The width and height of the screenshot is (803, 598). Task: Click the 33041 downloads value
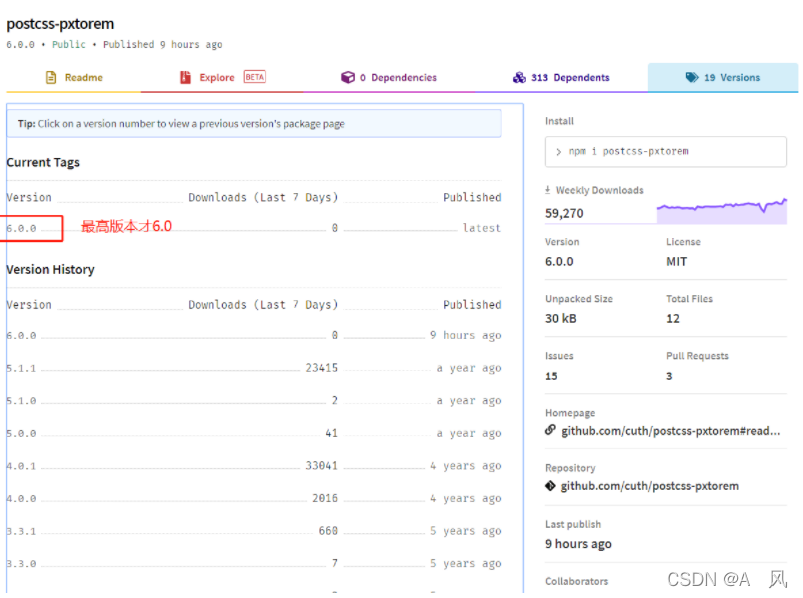(322, 465)
